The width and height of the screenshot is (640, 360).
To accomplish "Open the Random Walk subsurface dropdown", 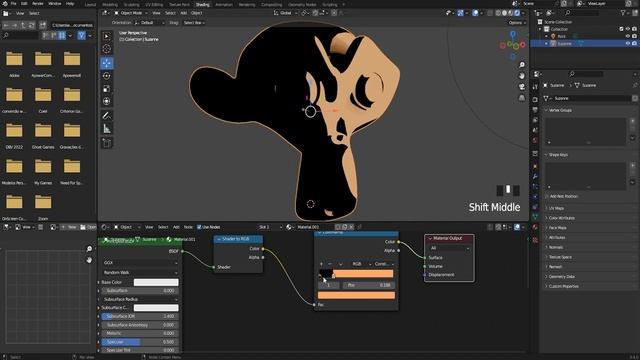I will click(140, 272).
